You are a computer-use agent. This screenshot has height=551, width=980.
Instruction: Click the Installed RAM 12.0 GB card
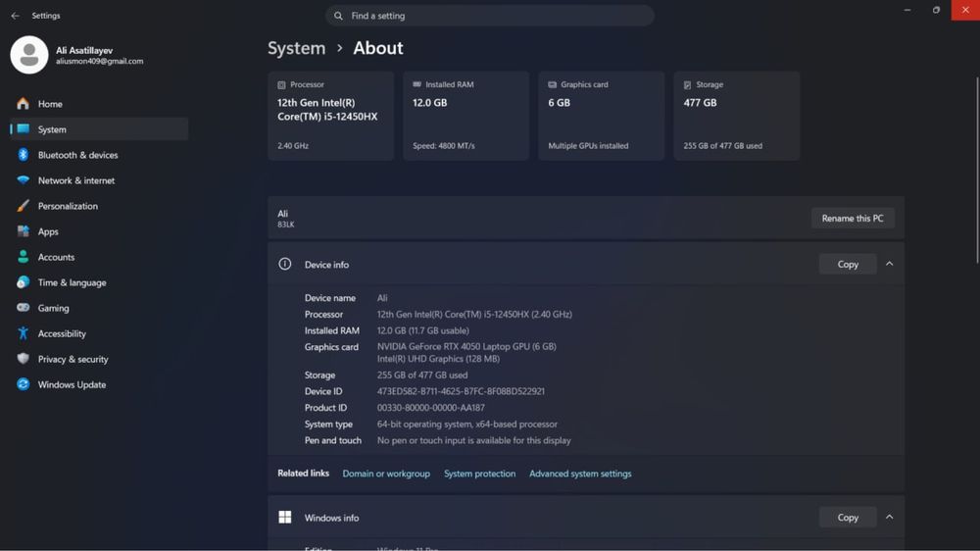click(465, 116)
